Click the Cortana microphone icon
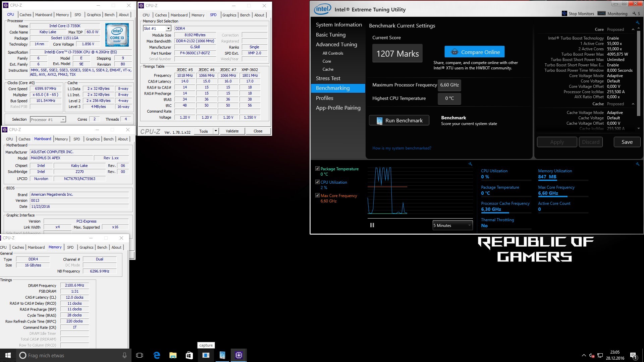644x362 pixels. pos(124,355)
